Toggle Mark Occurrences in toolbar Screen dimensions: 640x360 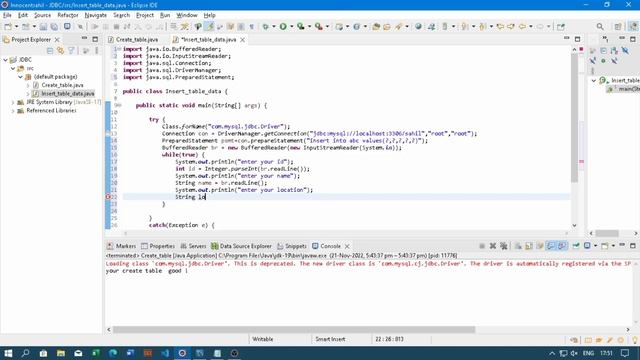pos(209,27)
